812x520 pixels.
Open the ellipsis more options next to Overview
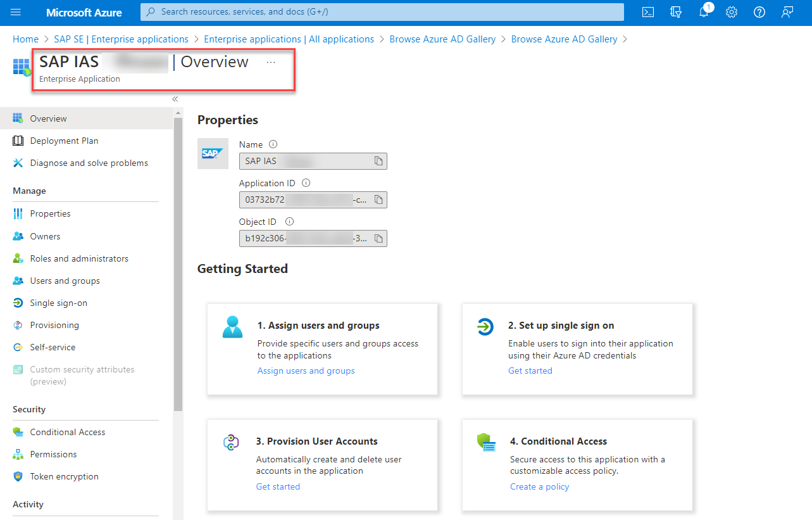[271, 62]
